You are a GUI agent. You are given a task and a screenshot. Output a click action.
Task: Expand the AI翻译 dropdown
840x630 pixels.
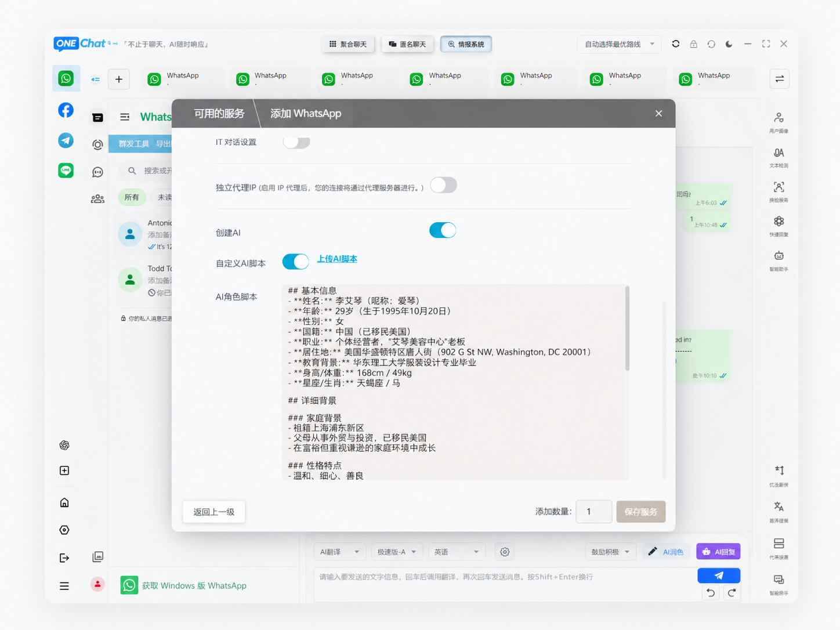point(341,552)
